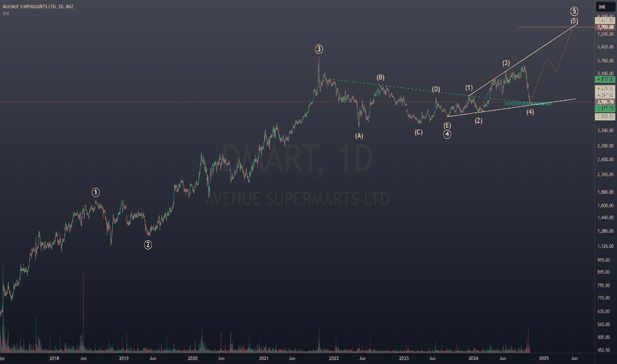Click the 452.50 price axis label
This screenshot has width=617, height=364.
pyautogui.click(x=604, y=350)
